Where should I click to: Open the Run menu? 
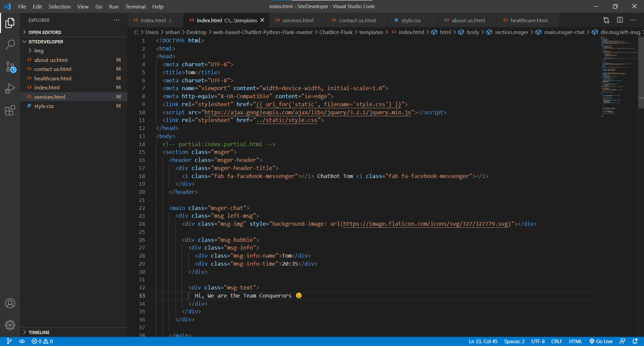pos(114,7)
